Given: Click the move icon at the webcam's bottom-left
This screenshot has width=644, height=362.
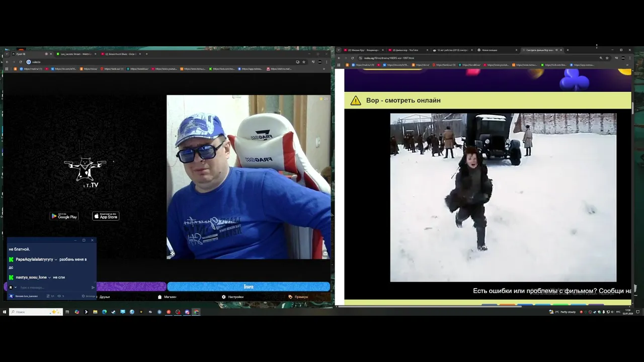Looking at the screenshot, I should click(x=171, y=254).
